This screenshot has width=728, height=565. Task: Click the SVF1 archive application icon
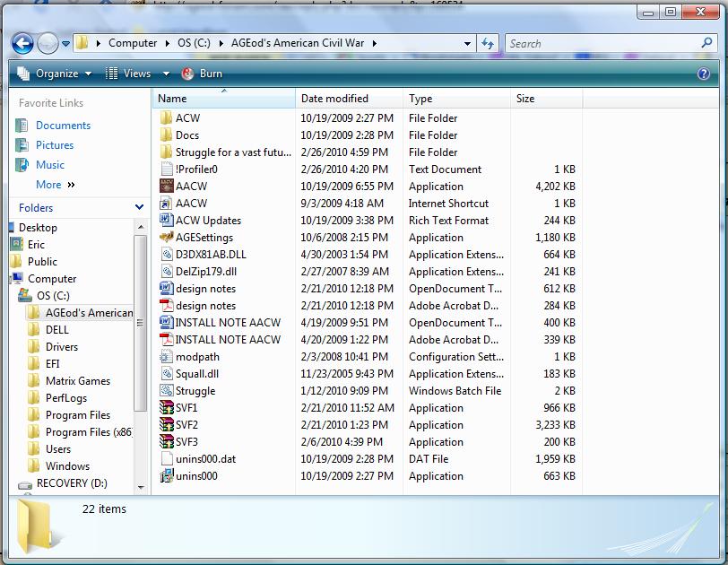[x=166, y=408]
